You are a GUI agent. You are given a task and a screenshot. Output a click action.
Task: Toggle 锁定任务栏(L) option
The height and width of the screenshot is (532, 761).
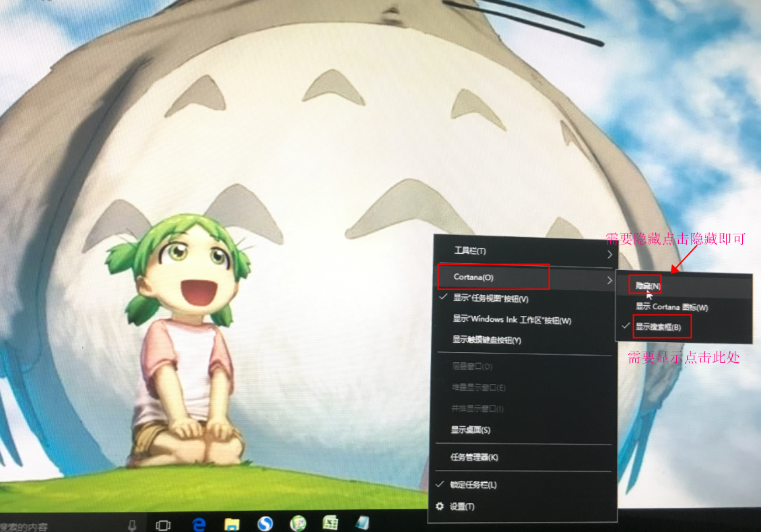pos(523,485)
